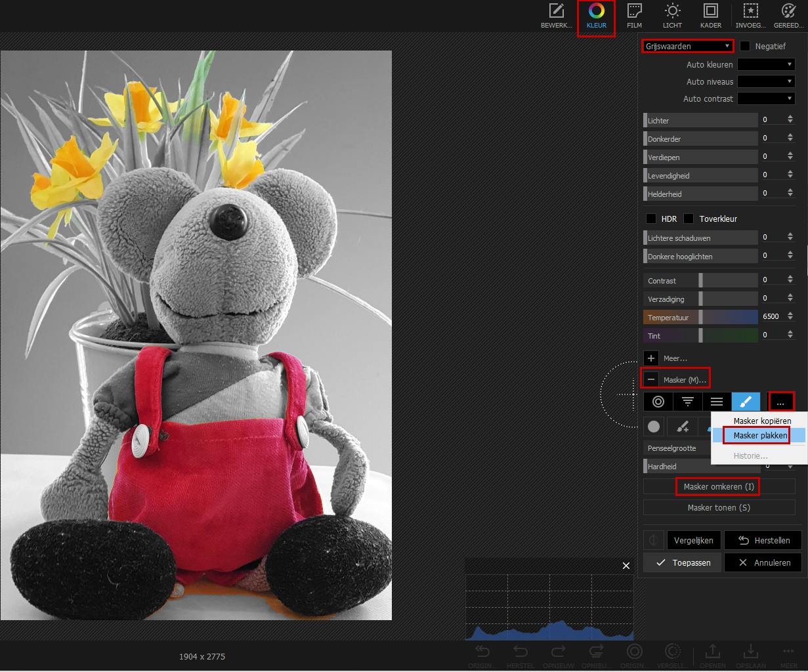The height and width of the screenshot is (672, 808).
Task: Close the histogram panel
Action: [x=626, y=566]
